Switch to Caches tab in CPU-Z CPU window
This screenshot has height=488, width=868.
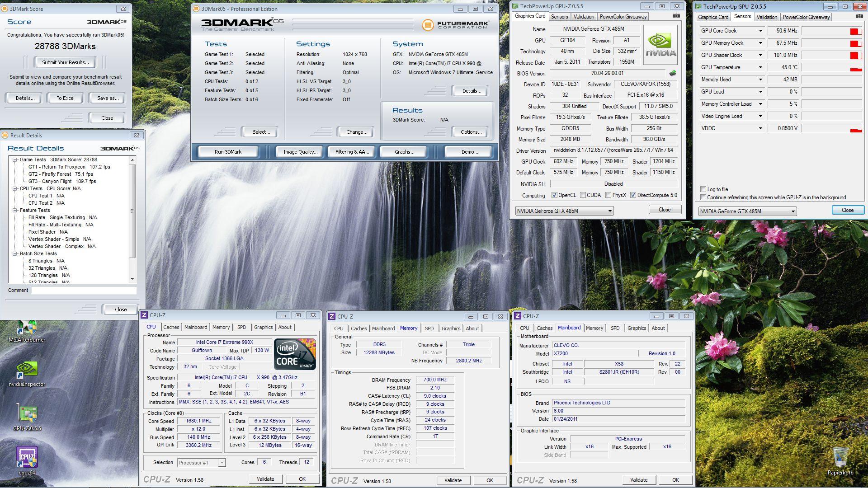(x=171, y=327)
